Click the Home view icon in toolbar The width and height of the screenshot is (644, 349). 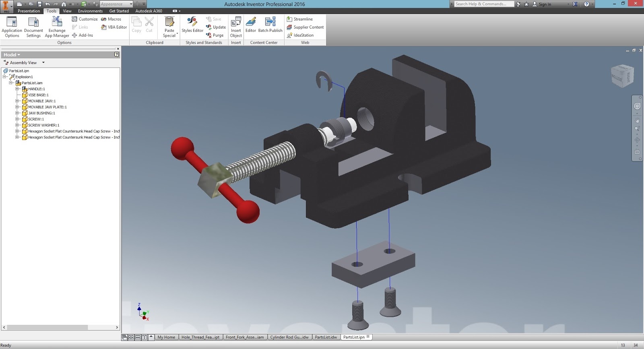(64, 4)
